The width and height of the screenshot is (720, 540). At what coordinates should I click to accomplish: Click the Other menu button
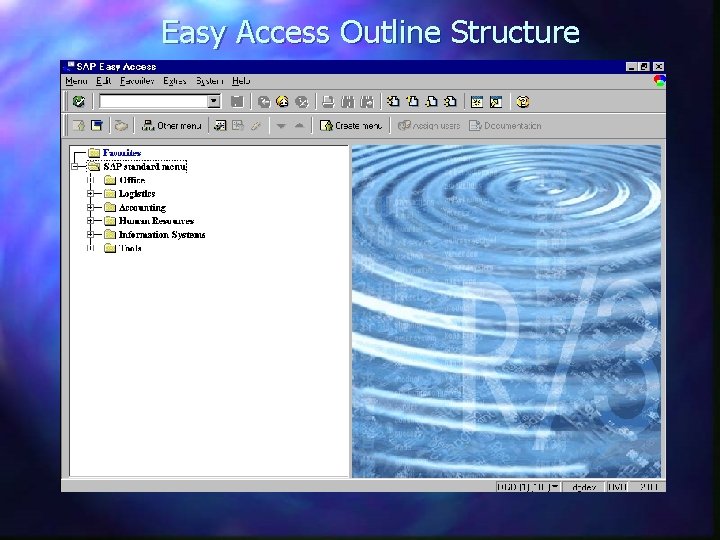[171, 125]
